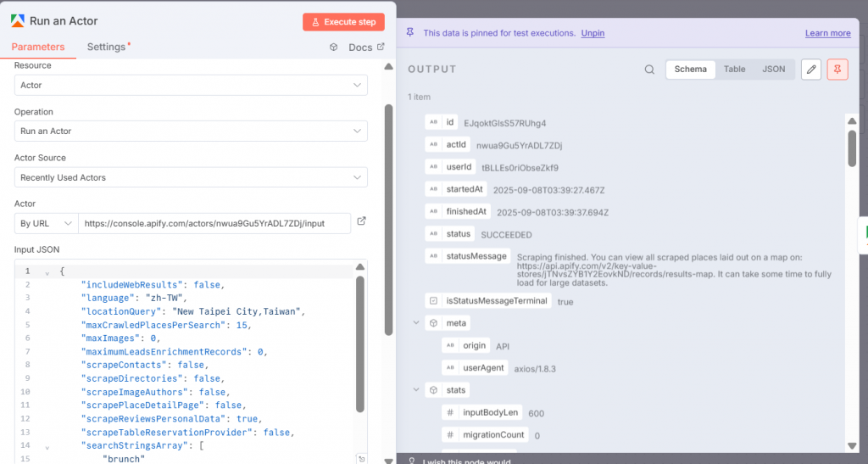Click the output panel scrollbar thumb

[852, 148]
